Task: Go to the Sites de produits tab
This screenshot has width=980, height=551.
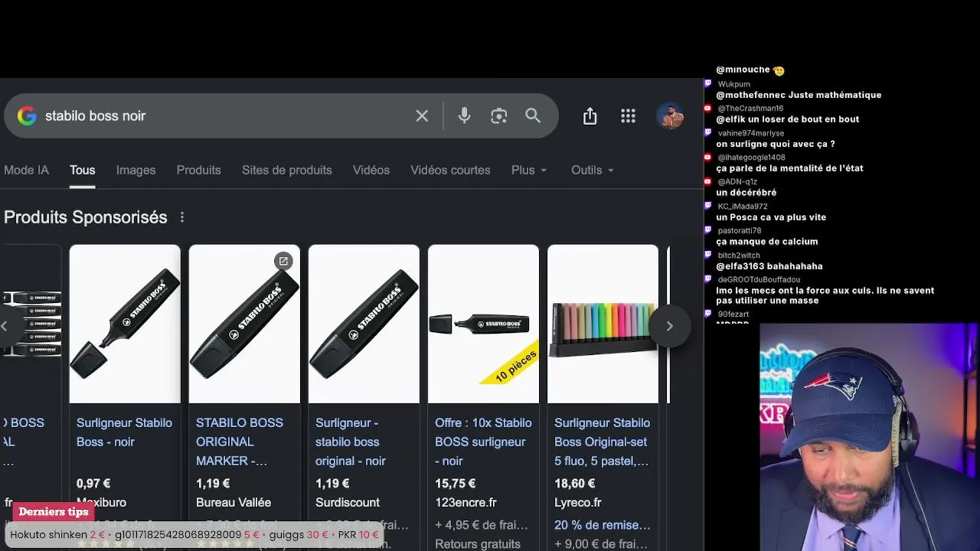Action: [287, 170]
